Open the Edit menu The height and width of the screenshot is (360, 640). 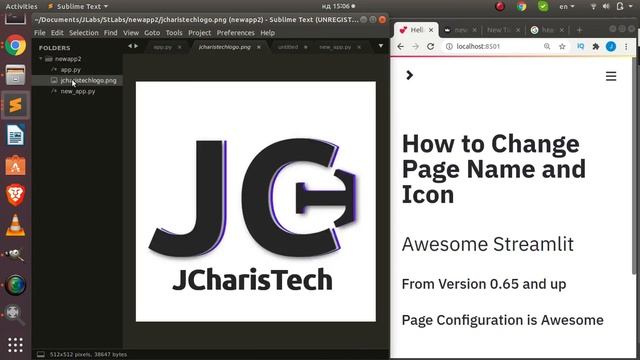click(x=57, y=33)
